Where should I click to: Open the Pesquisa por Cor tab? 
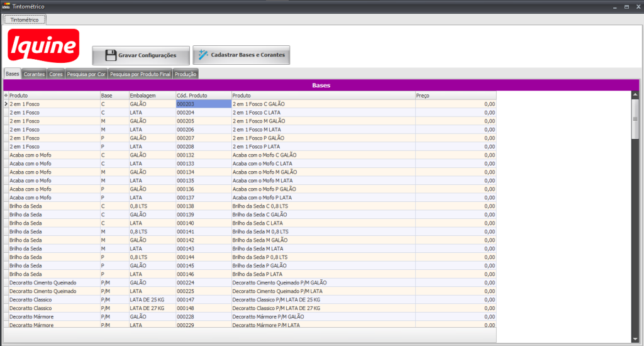point(86,74)
